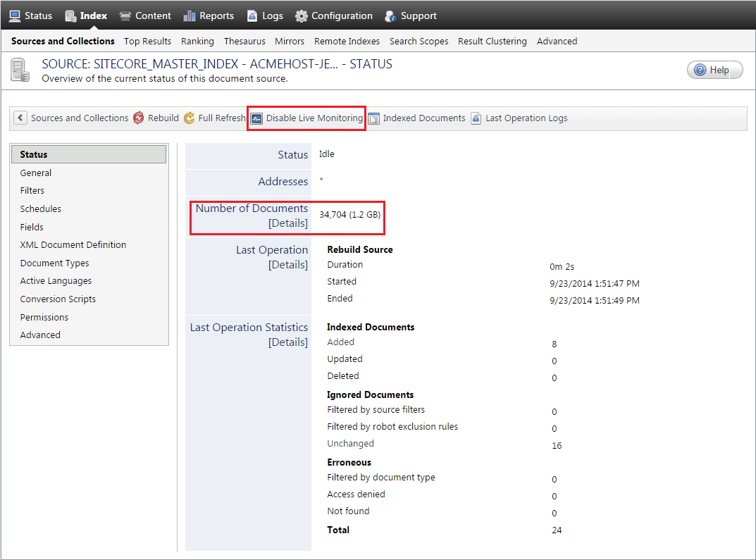Switch to the Result Clustering tab
756x560 pixels.
[492, 41]
